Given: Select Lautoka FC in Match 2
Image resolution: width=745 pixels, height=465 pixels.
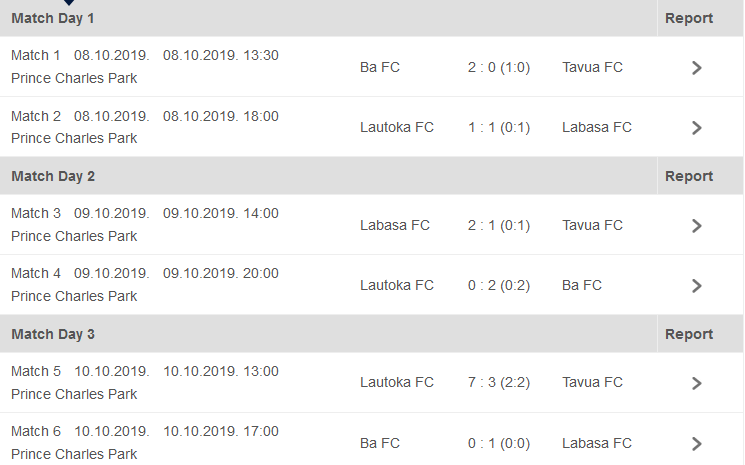Looking at the screenshot, I should pyautogui.click(x=397, y=127).
